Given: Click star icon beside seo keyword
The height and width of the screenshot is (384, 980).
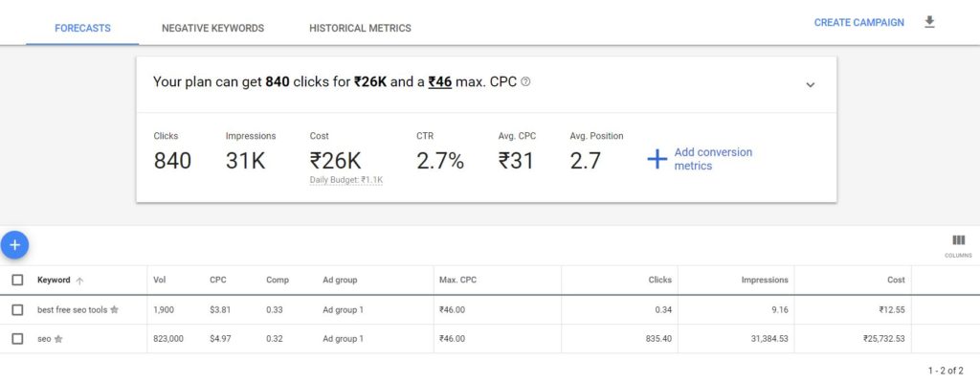Looking at the screenshot, I should 58,339.
